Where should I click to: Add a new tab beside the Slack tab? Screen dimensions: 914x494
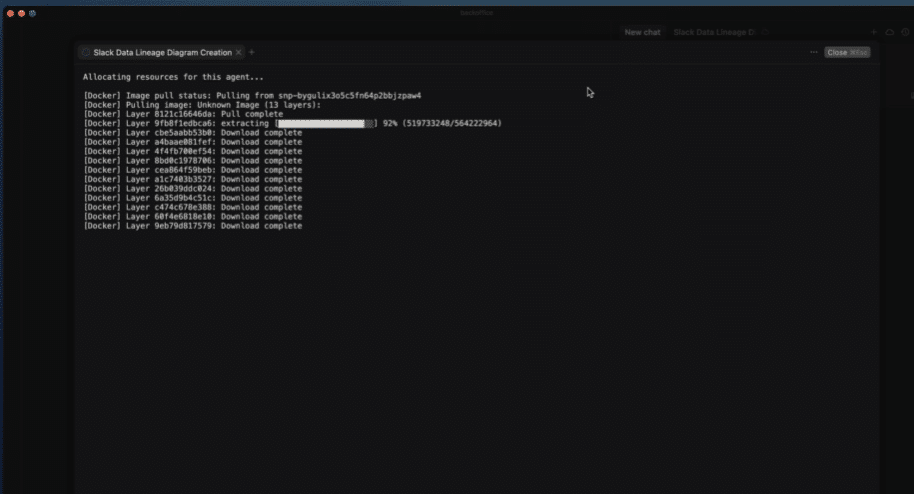[252, 52]
